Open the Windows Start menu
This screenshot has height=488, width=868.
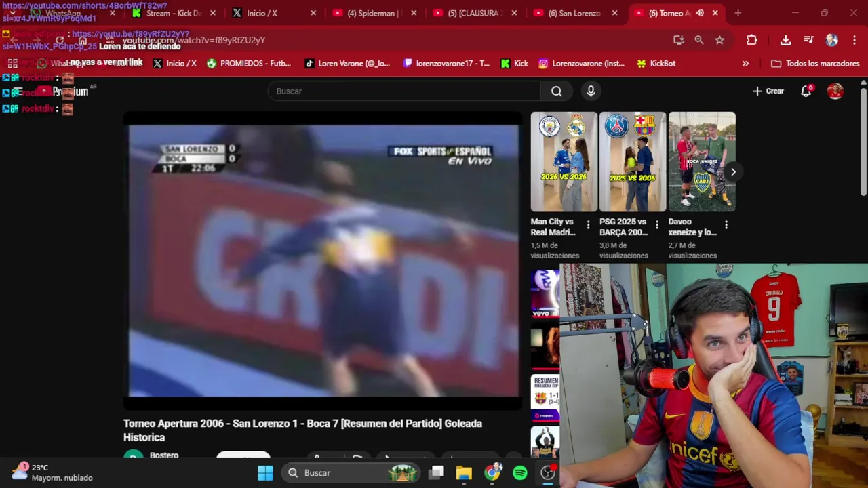[x=265, y=473]
